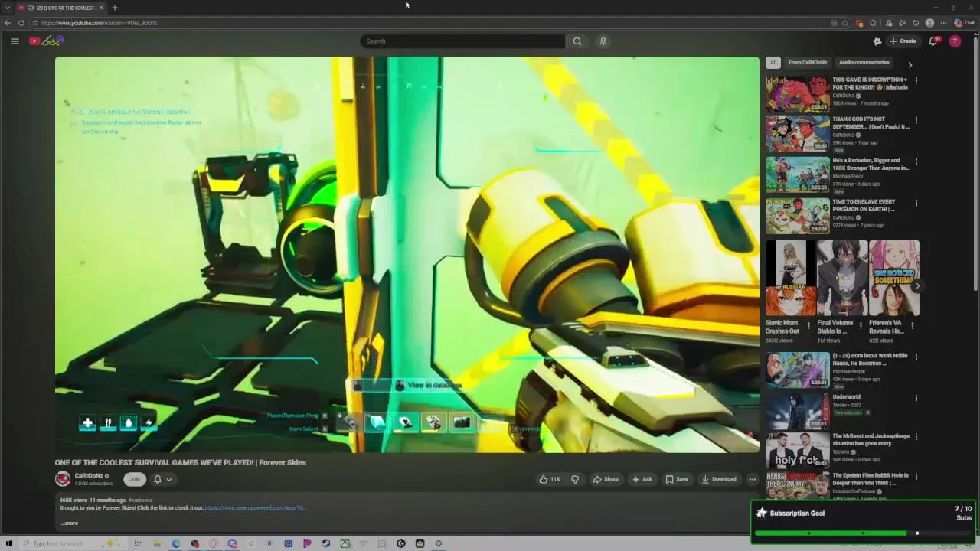This screenshot has width=980, height=551.
Task: Open the Ask button
Action: [642, 479]
